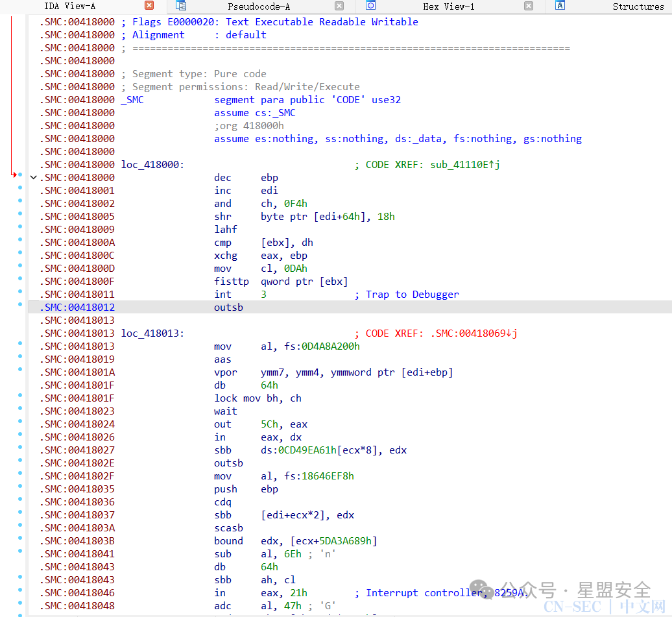
Task: Close the Pseudocode-A tab
Action: [339, 6]
